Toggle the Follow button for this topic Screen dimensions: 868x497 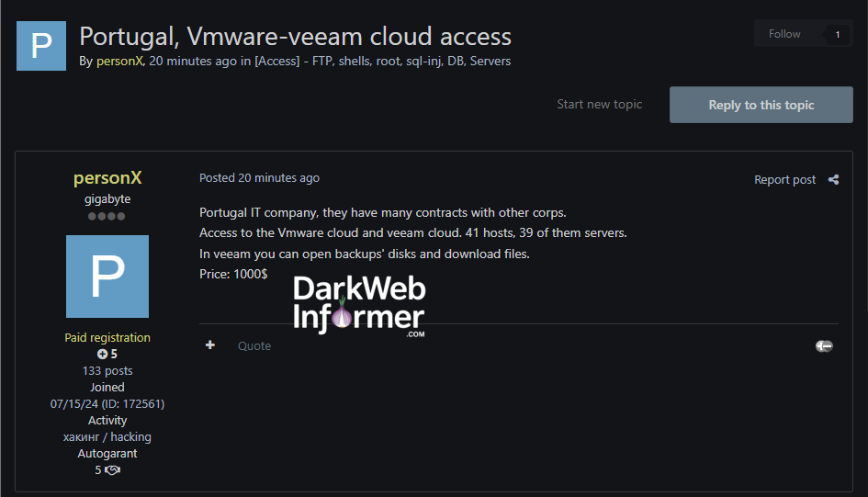click(x=783, y=34)
